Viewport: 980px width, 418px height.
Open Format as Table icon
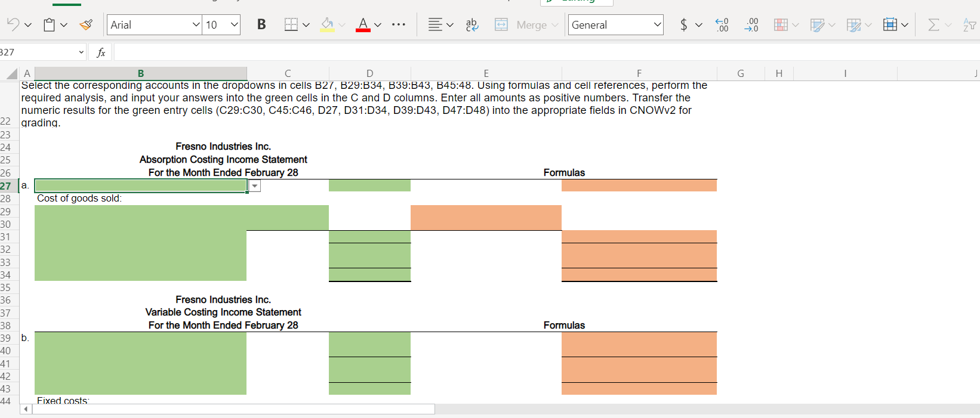point(854,24)
